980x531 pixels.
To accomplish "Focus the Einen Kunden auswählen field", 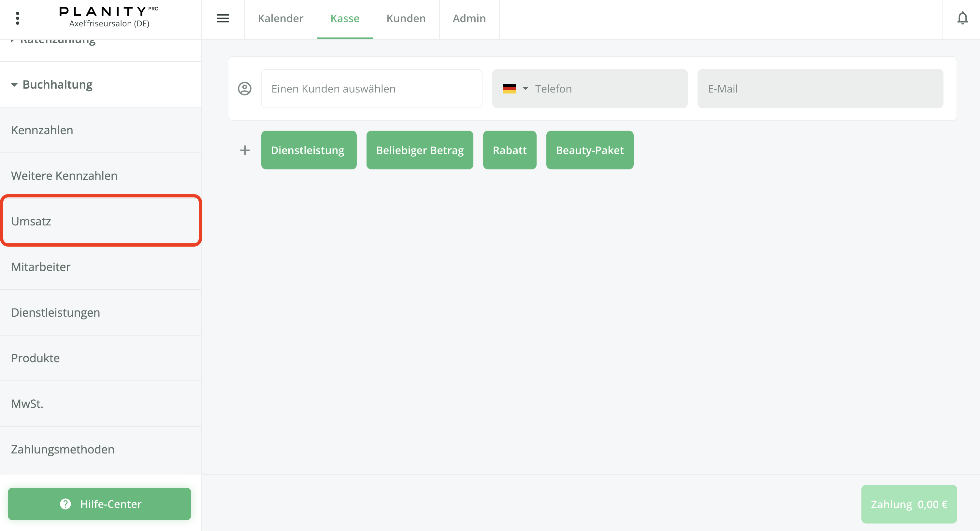I will pyautogui.click(x=371, y=89).
